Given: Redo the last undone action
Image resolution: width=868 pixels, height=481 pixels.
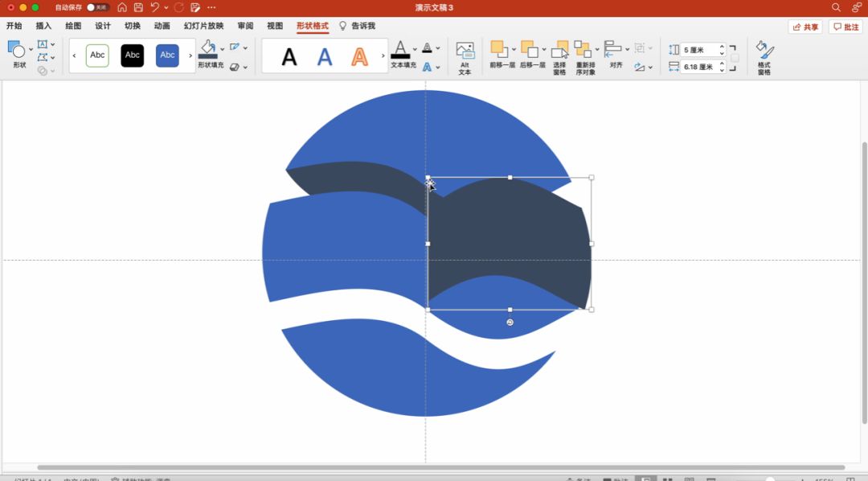Looking at the screenshot, I should [178, 8].
